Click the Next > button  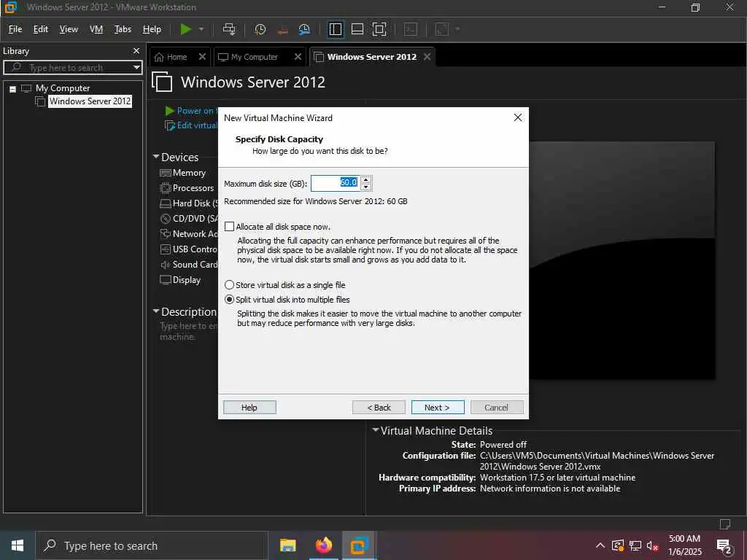click(438, 408)
